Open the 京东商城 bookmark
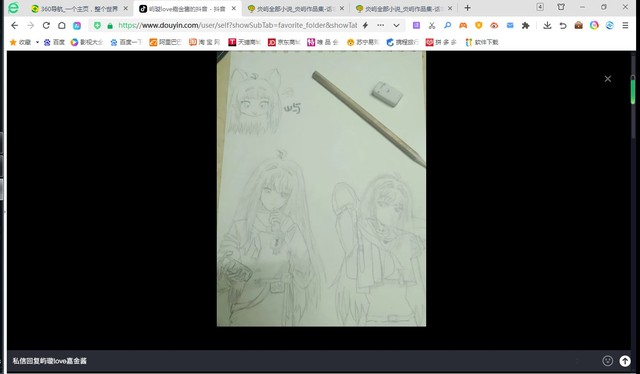This screenshot has width=640, height=374. (x=284, y=42)
